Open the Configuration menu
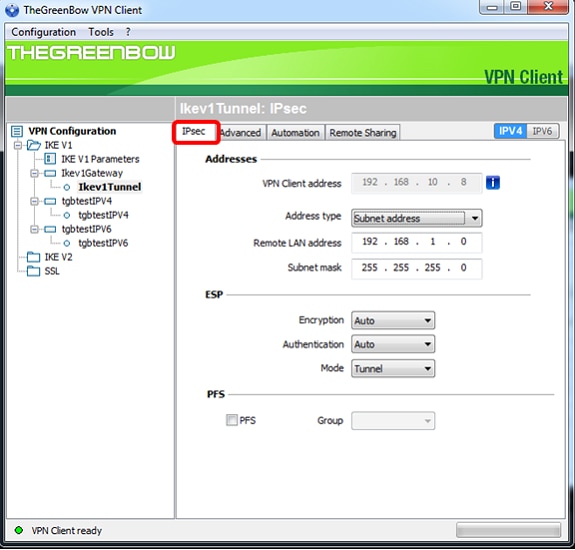575x550 pixels. 44,32
